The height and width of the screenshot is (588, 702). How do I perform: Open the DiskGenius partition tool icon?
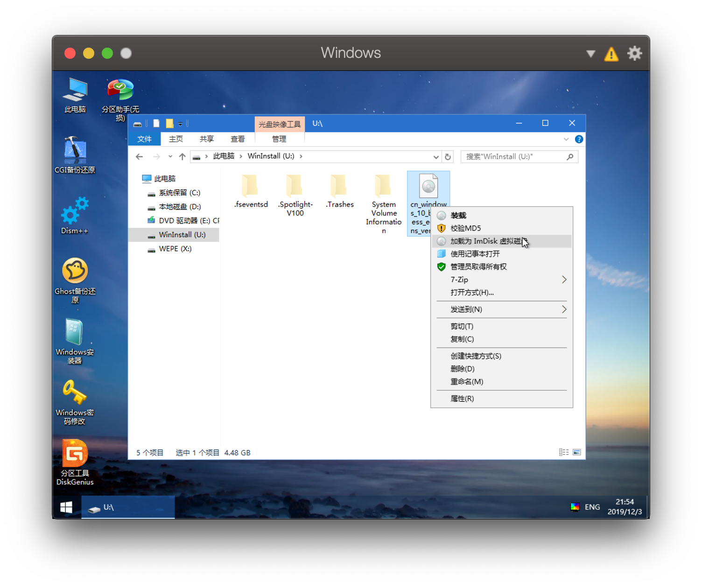[x=75, y=454]
